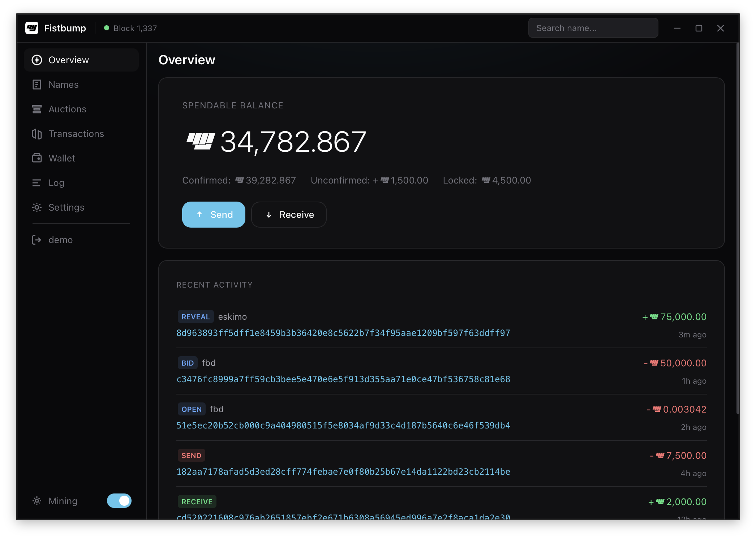
Task: Open the eskimo REVEAL transaction hash link
Action: point(343,333)
